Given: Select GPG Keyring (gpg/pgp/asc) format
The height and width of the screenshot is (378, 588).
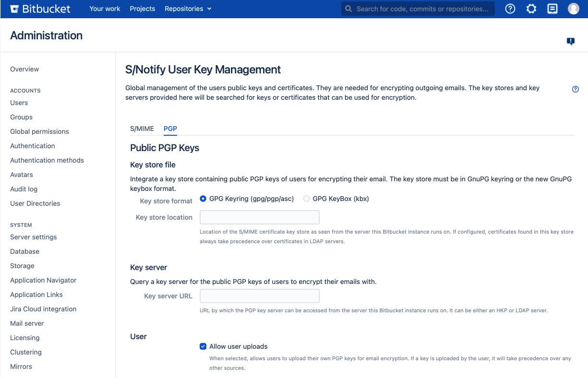Looking at the screenshot, I should click(203, 199).
